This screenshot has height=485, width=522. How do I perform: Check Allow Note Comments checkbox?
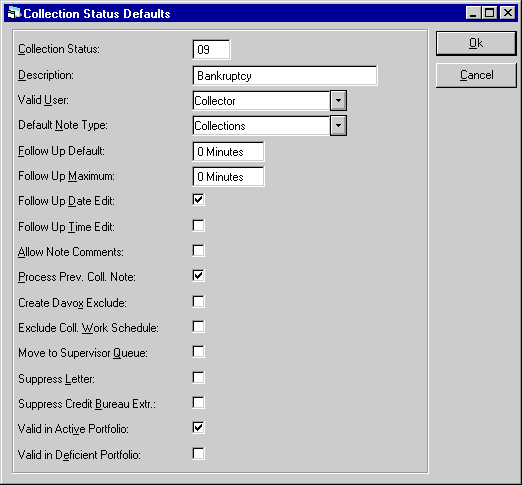[x=198, y=251]
